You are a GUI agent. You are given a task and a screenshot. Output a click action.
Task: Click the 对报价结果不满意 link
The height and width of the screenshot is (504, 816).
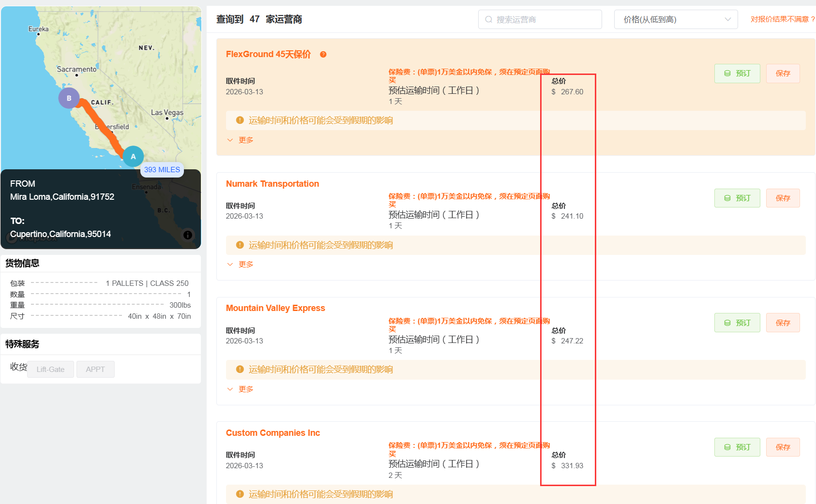782,19
